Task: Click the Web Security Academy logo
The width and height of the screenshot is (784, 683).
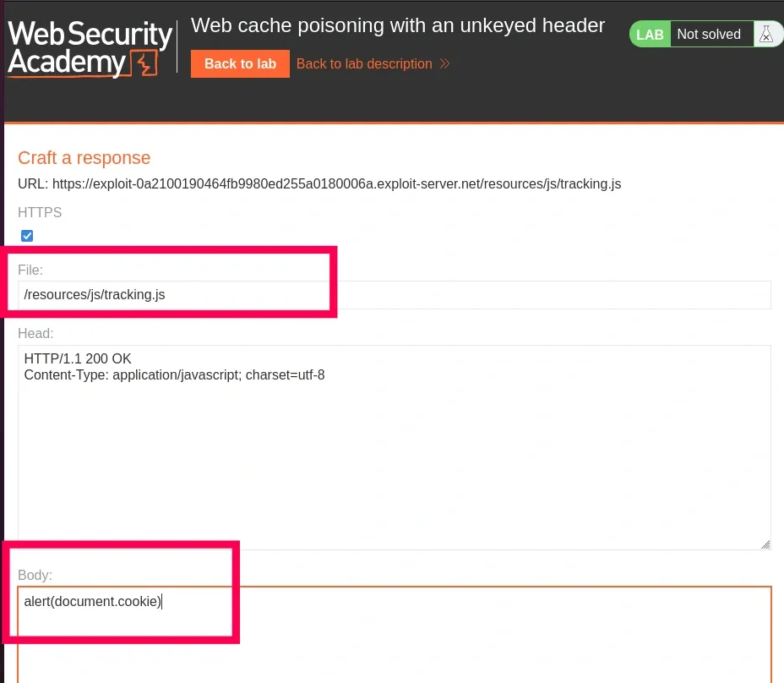Action: [x=89, y=46]
